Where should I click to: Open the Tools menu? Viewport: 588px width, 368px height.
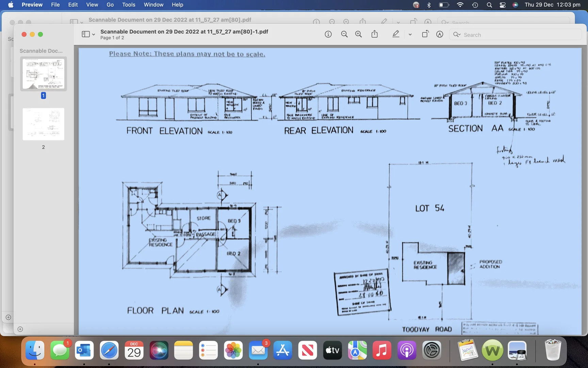[x=129, y=5]
